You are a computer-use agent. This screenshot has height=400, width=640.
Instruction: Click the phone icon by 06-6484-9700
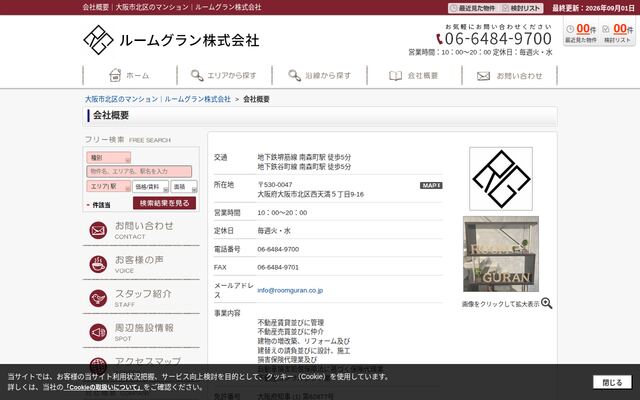click(439, 39)
